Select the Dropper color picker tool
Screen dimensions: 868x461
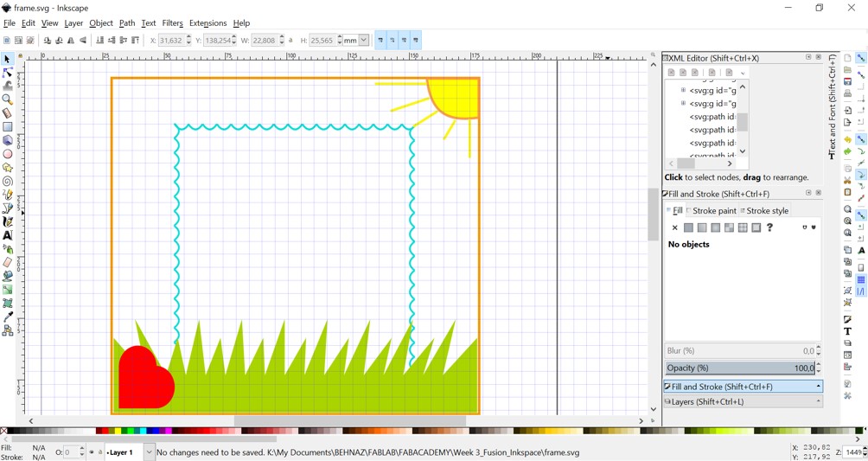coord(7,317)
